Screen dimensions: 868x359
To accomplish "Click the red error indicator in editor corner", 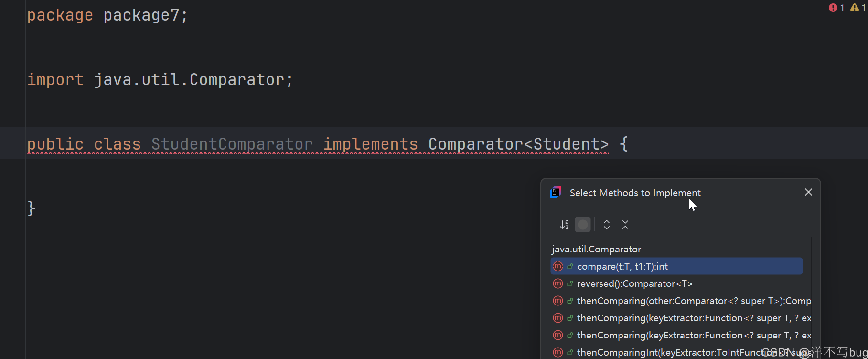I will tap(836, 8).
